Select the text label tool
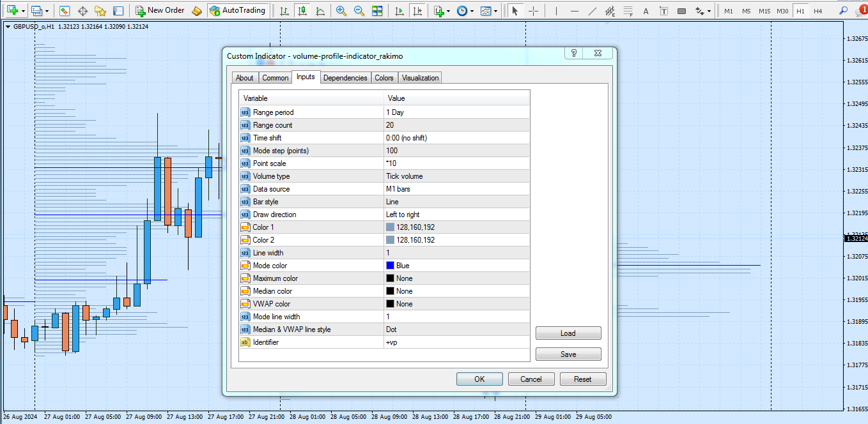 (663, 11)
